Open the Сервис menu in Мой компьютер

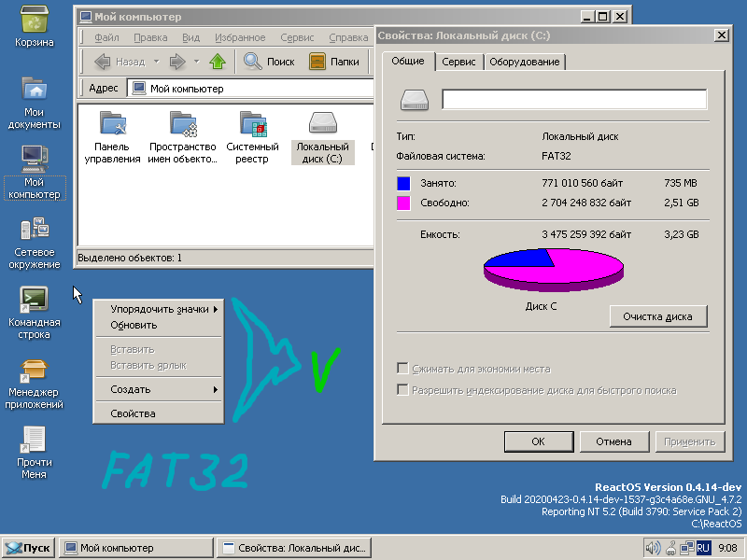(x=297, y=37)
